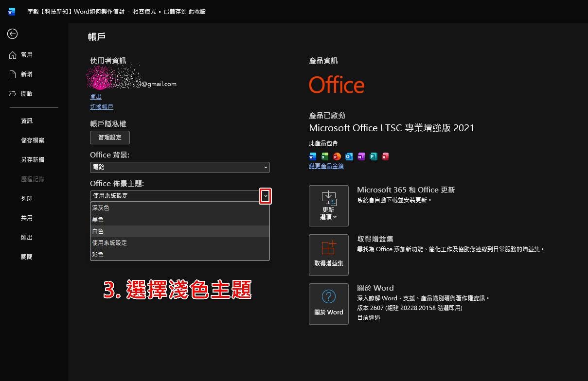The width and height of the screenshot is (588, 381).
Task: Click the 取得增益集 button
Action: pyautogui.click(x=329, y=255)
